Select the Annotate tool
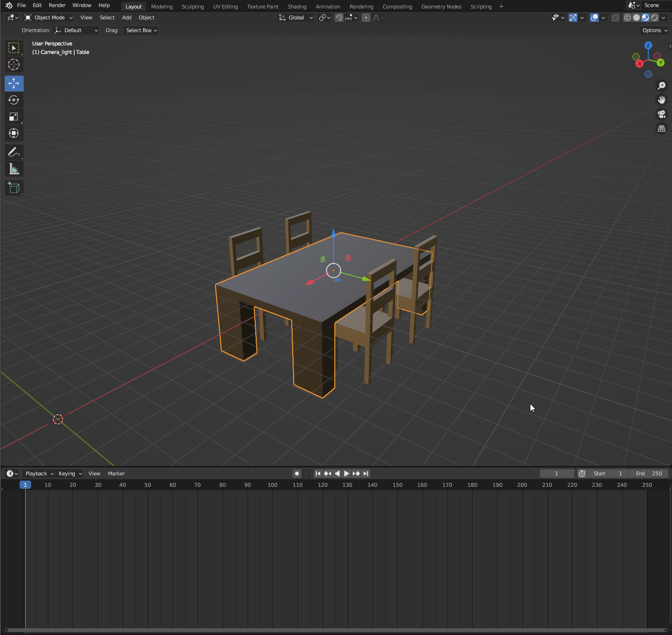This screenshot has height=635, width=672. 14,152
